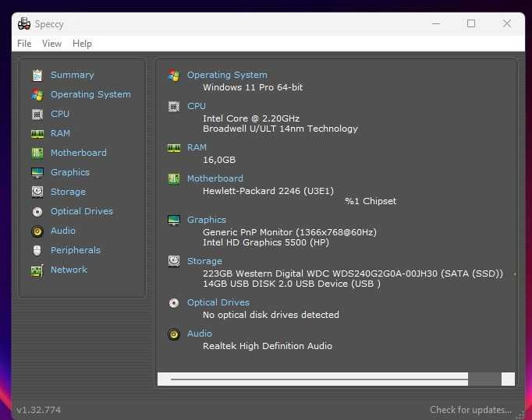Click the 'Intel Core @ 2.20GHz' text
The height and width of the screenshot is (420, 532).
(x=251, y=118)
